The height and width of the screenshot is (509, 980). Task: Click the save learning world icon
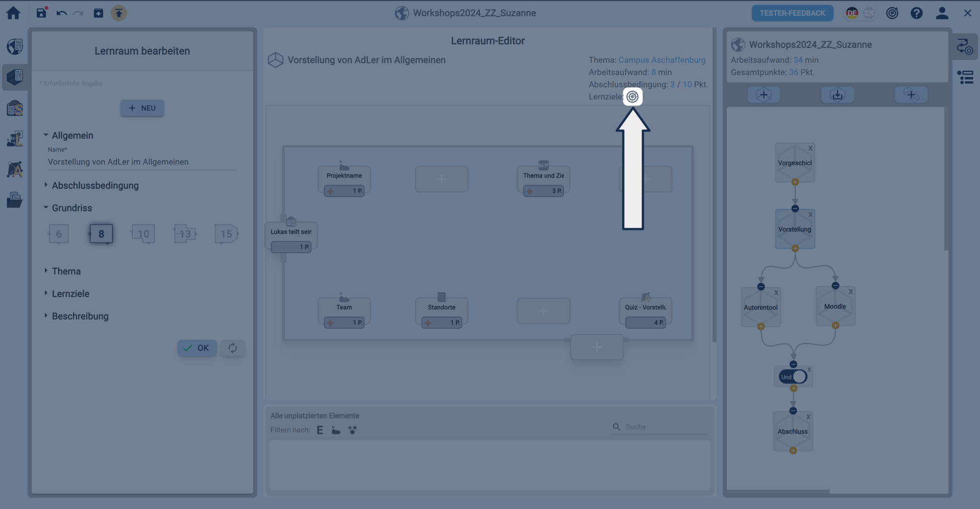[42, 13]
